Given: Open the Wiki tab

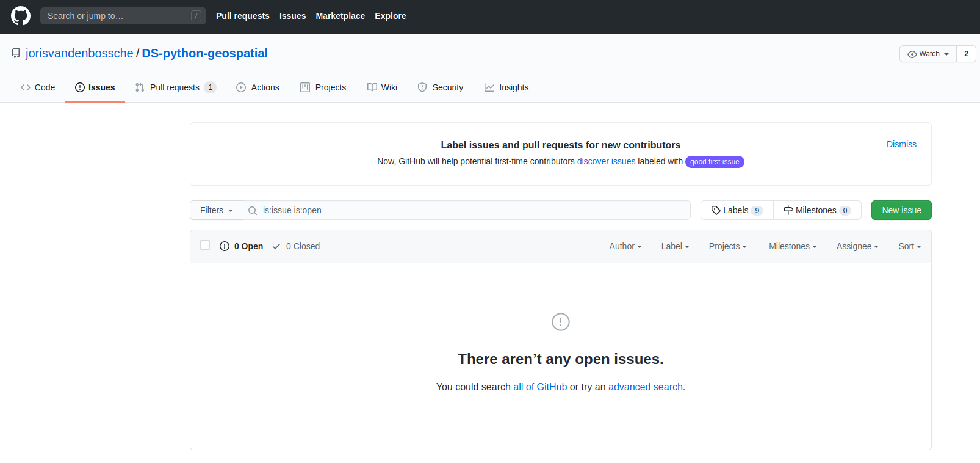Looking at the screenshot, I should tap(383, 87).
